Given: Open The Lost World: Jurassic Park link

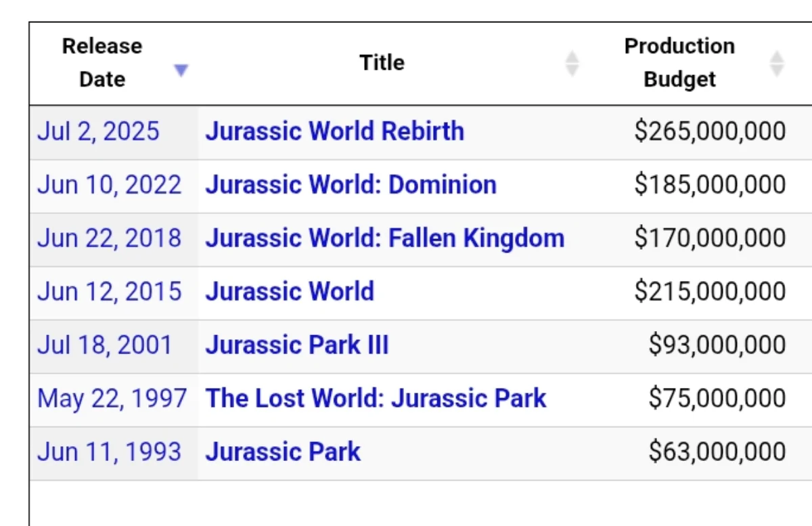Looking at the screenshot, I should pyautogui.click(x=376, y=398).
